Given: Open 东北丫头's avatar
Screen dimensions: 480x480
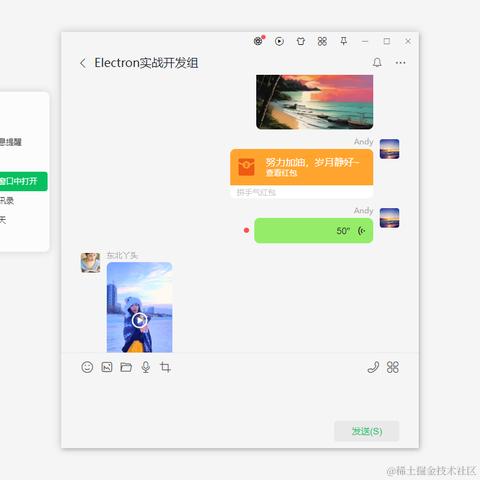Looking at the screenshot, I should [x=90, y=263].
